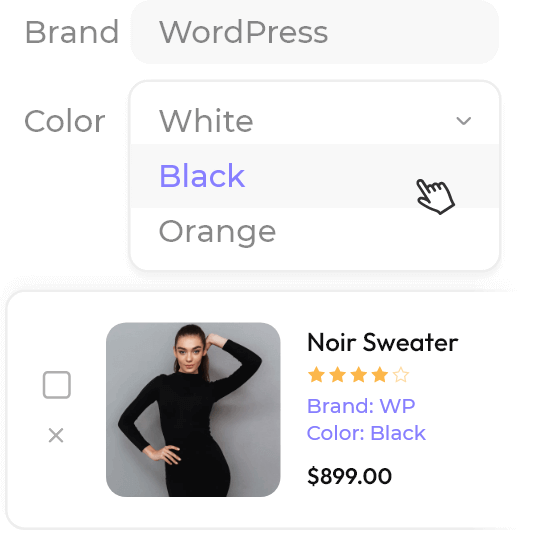This screenshot has width=540, height=540.
Task: Click the Color field label
Action: (65, 121)
